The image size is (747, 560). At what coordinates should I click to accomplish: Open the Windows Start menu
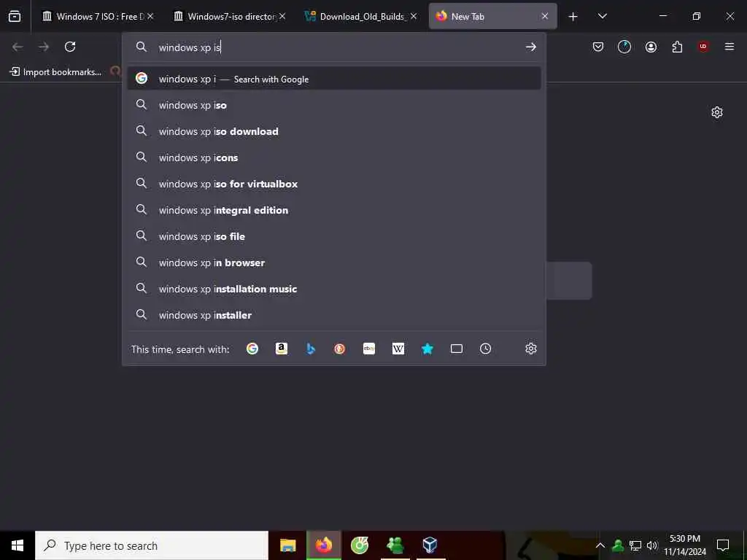[x=18, y=545]
